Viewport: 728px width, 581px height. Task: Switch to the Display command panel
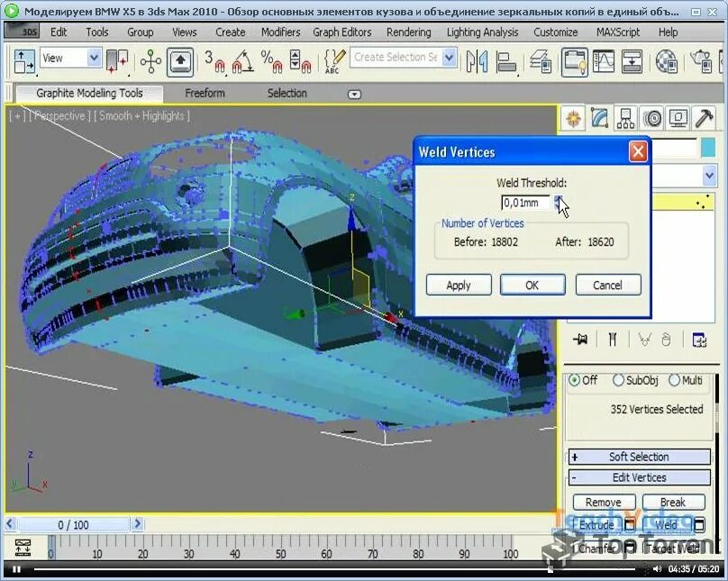click(678, 119)
